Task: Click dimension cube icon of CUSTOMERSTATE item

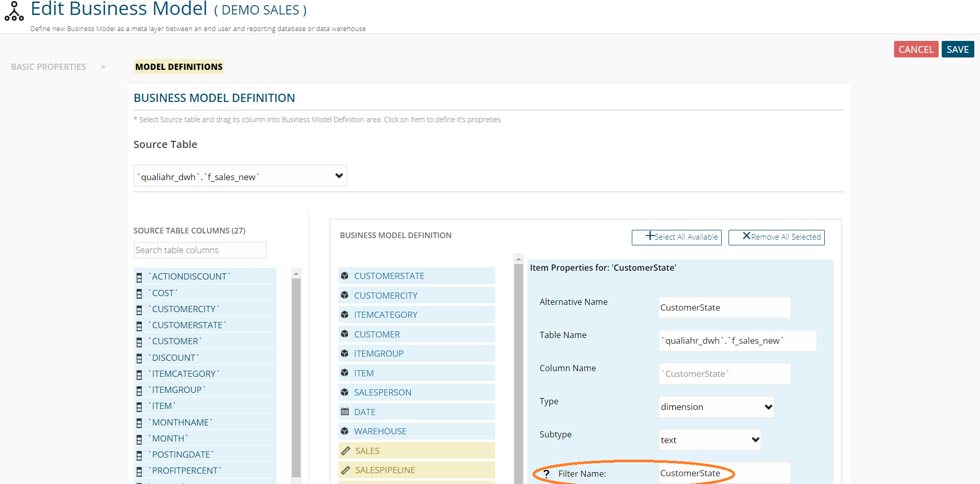Action: point(345,276)
